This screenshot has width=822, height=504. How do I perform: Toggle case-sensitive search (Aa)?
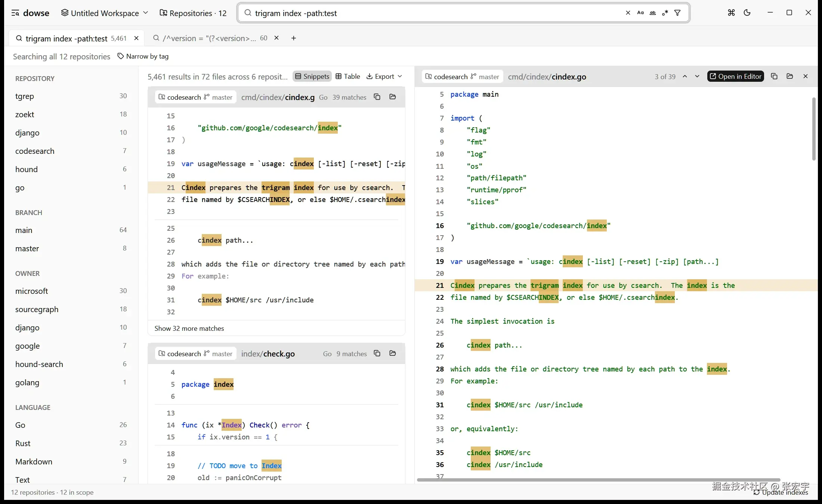click(640, 13)
